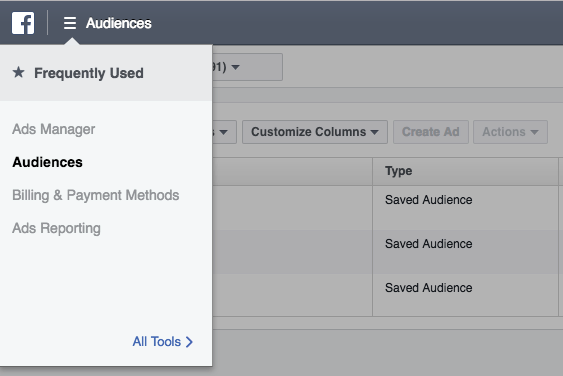Click the Frequently Used header
Image resolution: width=563 pixels, height=376 pixels.
[x=106, y=73]
